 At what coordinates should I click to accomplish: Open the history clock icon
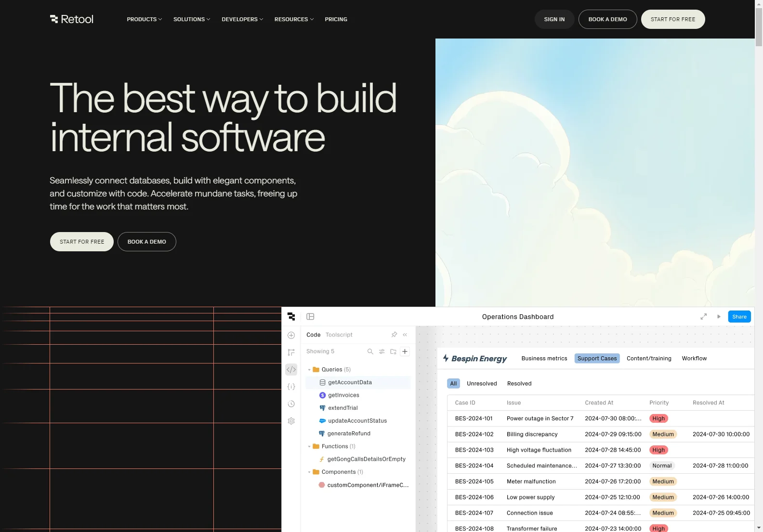(291, 404)
